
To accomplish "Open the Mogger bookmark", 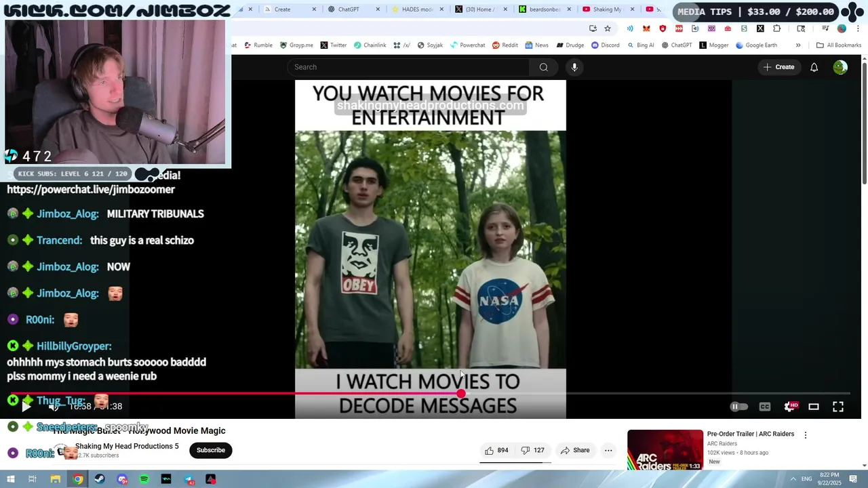I will (714, 45).
